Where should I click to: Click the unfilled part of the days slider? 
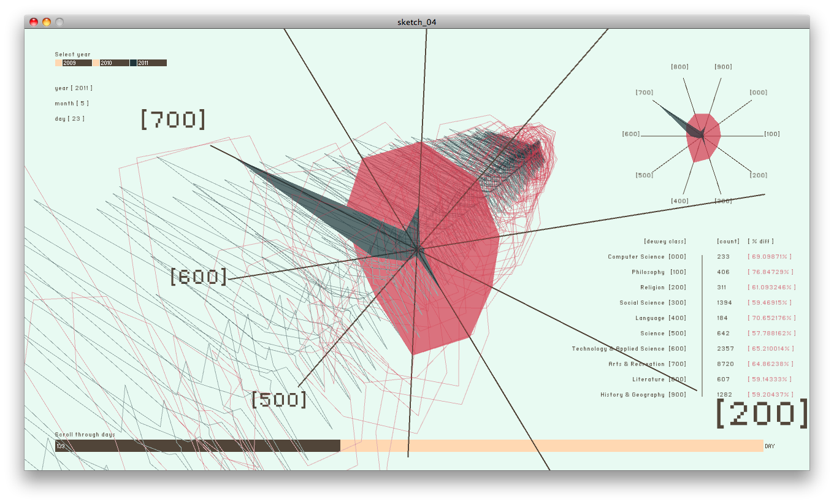[x=551, y=446]
